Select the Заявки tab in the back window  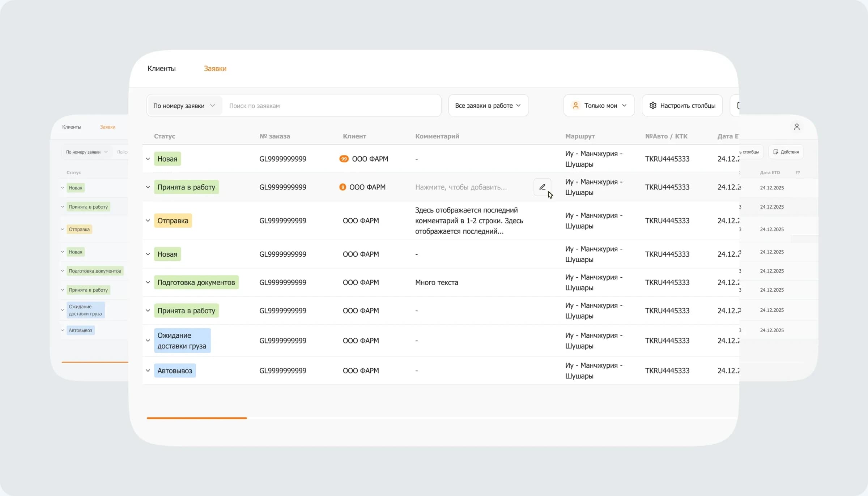click(x=108, y=127)
